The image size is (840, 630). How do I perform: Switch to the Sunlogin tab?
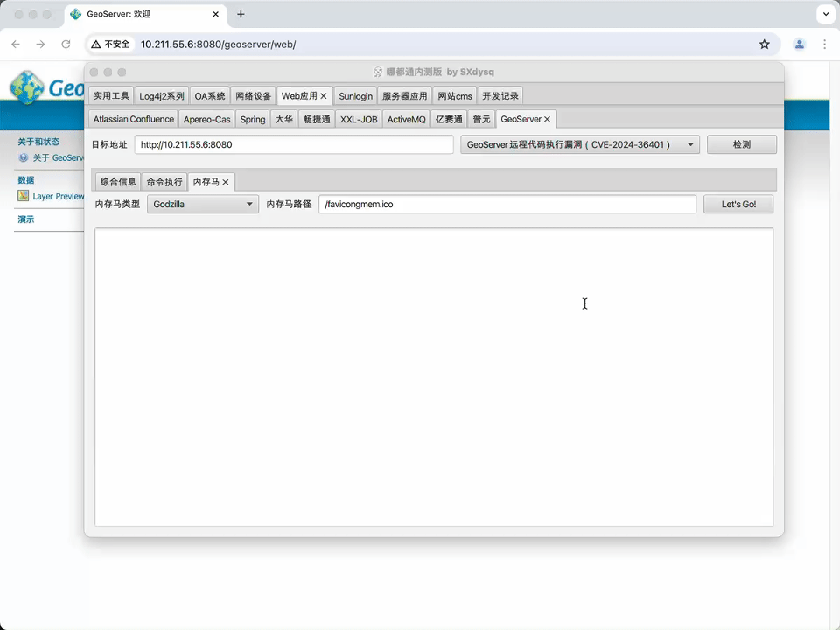pyautogui.click(x=355, y=96)
